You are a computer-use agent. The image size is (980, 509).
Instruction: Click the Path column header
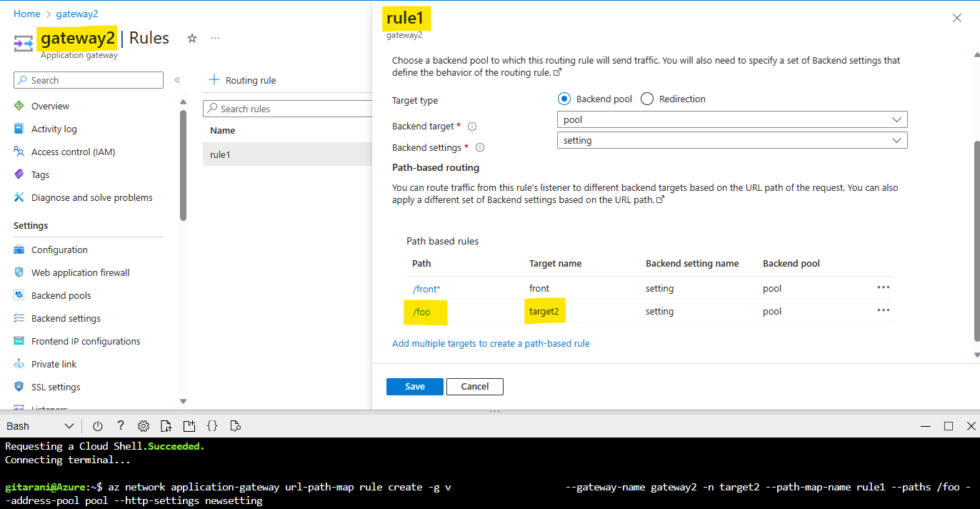(421, 264)
